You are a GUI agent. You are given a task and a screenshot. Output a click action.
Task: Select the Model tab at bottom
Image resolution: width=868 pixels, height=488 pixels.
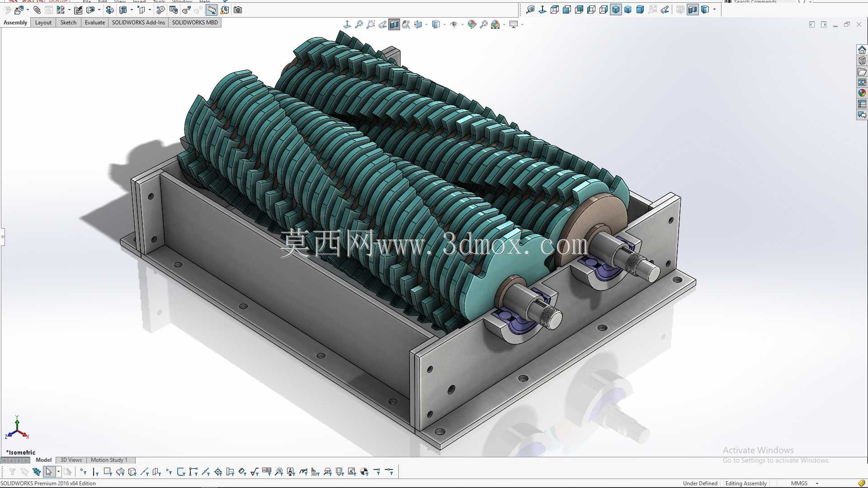[43, 460]
